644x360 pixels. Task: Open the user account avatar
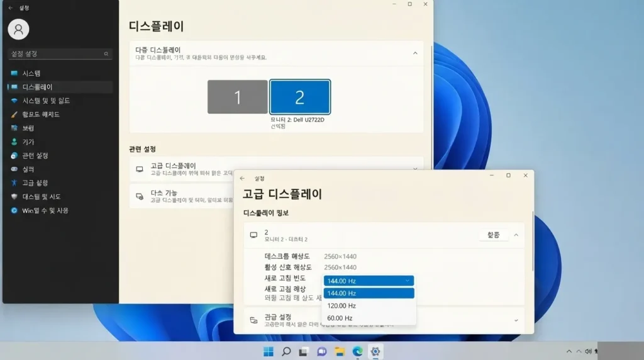18,29
